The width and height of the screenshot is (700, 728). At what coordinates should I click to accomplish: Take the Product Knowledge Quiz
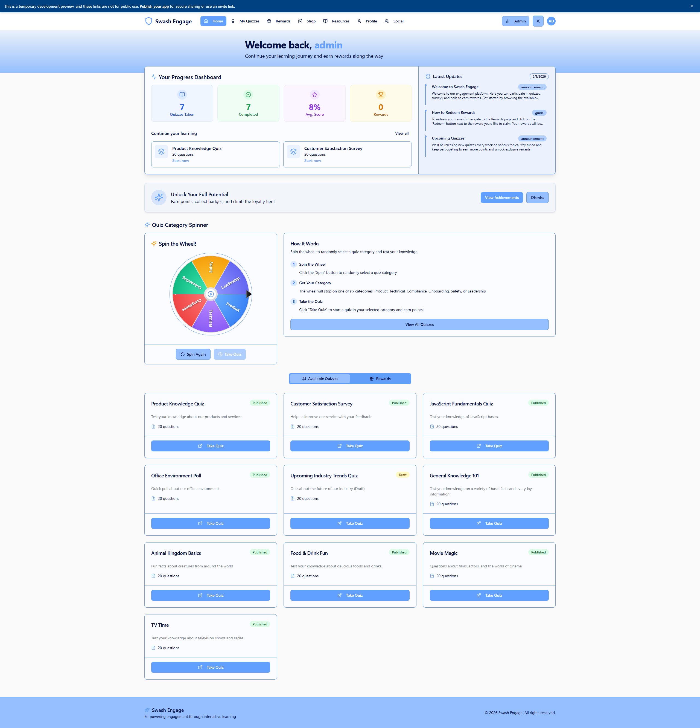tap(211, 446)
